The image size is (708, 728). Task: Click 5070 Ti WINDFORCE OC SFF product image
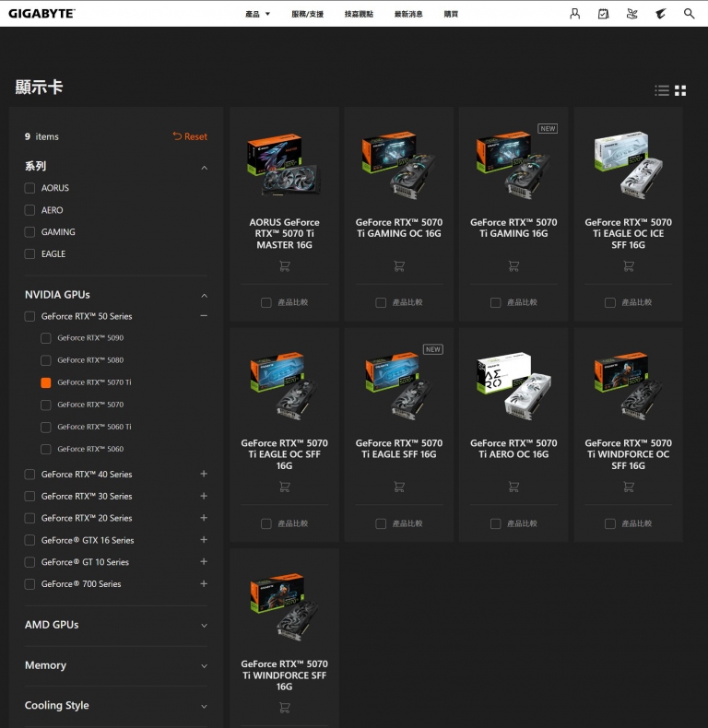click(x=628, y=386)
